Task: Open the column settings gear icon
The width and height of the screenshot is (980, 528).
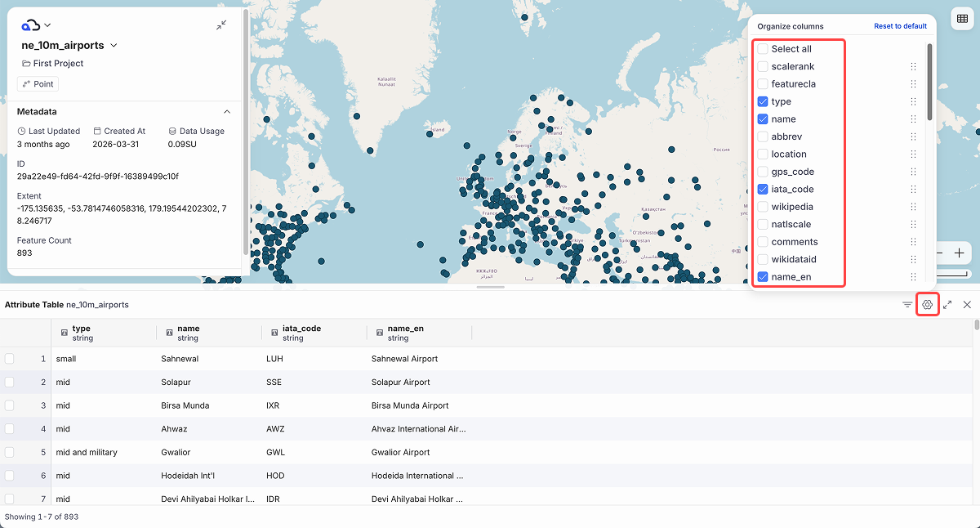Action: pos(927,305)
